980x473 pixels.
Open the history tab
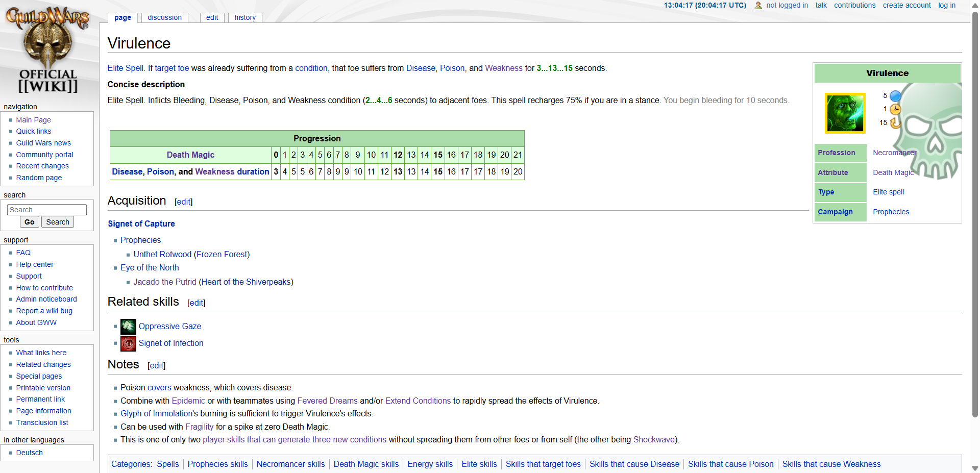[245, 17]
